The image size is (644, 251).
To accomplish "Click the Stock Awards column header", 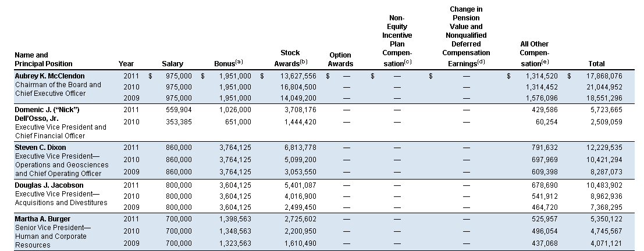I will point(291,58).
